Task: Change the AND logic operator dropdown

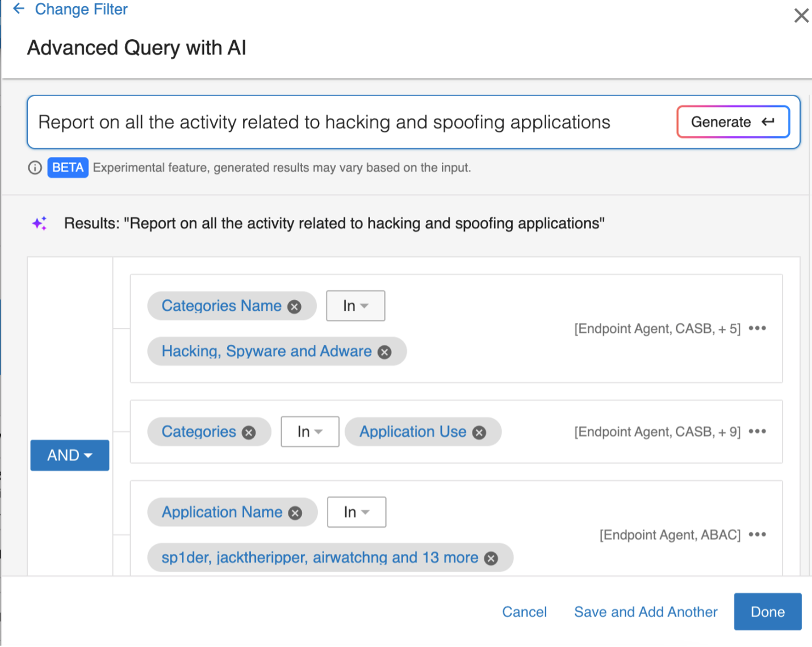Action: pyautogui.click(x=69, y=455)
